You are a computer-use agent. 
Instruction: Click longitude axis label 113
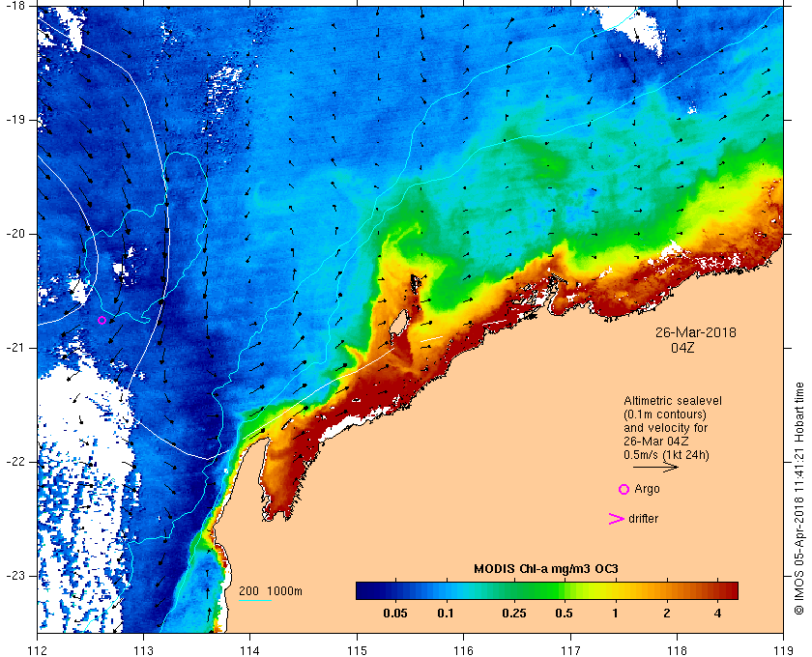pyautogui.click(x=143, y=651)
